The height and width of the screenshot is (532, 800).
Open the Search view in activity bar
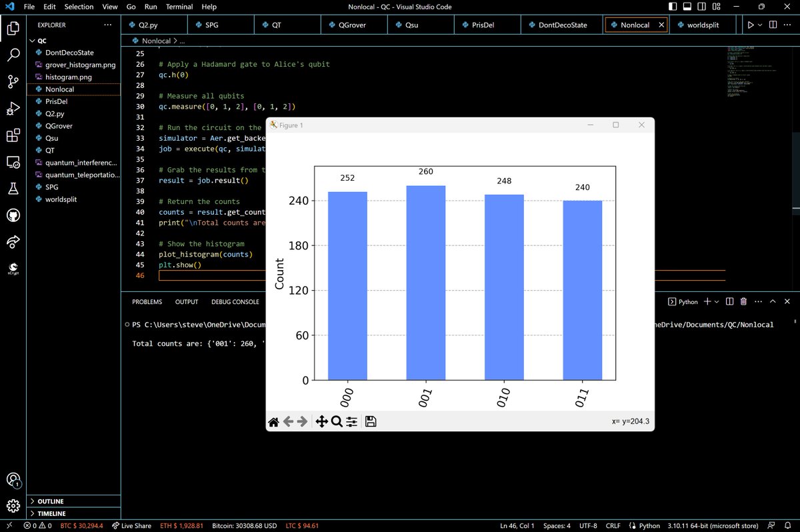[13, 55]
